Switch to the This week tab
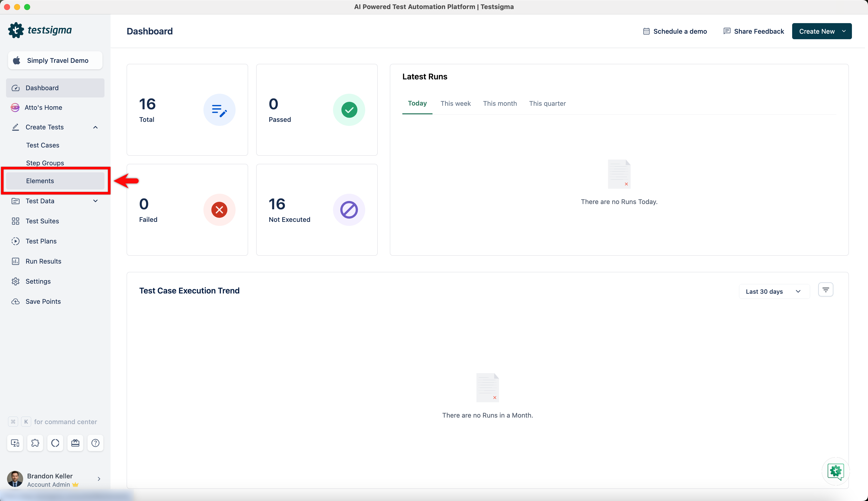Viewport: 868px width, 501px height. tap(455, 104)
